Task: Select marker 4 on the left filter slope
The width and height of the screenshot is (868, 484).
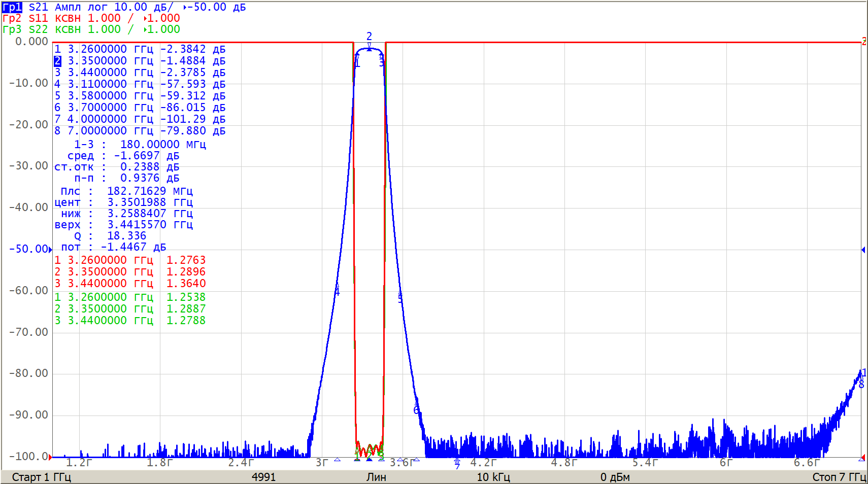Action: (337, 292)
